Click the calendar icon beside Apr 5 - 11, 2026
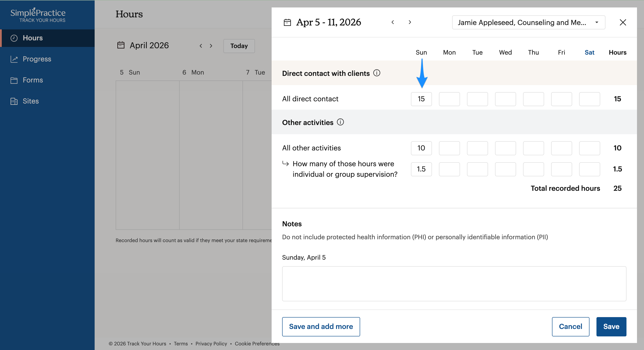The image size is (644, 350). (x=287, y=23)
